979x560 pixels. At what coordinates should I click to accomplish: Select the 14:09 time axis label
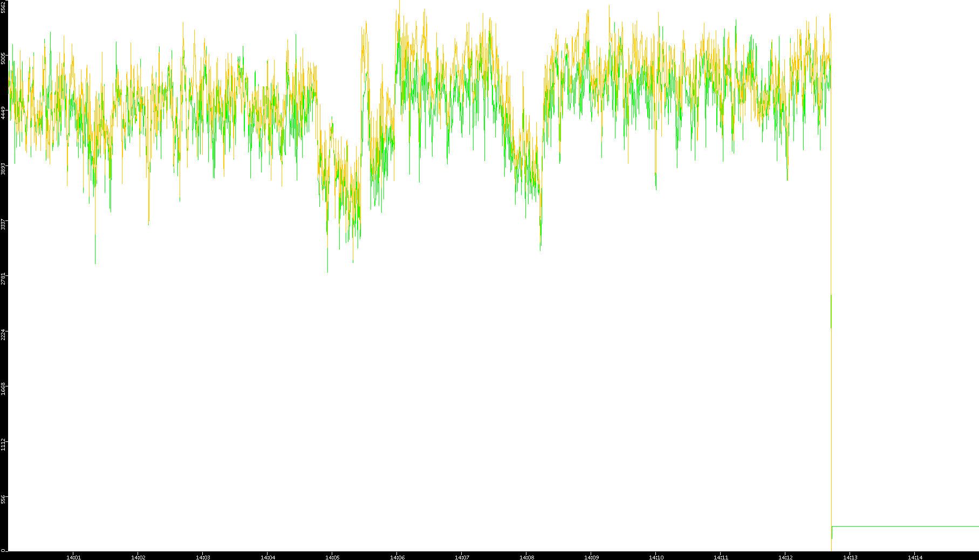(591, 557)
